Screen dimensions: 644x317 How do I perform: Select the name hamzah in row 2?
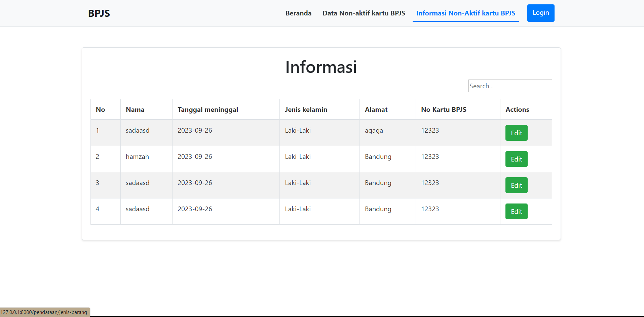pyautogui.click(x=137, y=156)
